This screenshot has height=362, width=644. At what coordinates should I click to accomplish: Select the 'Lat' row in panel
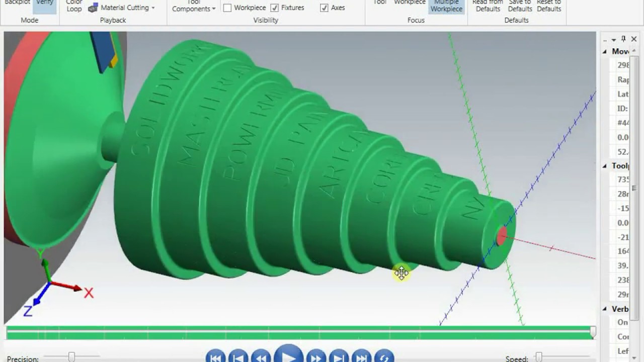point(620,94)
